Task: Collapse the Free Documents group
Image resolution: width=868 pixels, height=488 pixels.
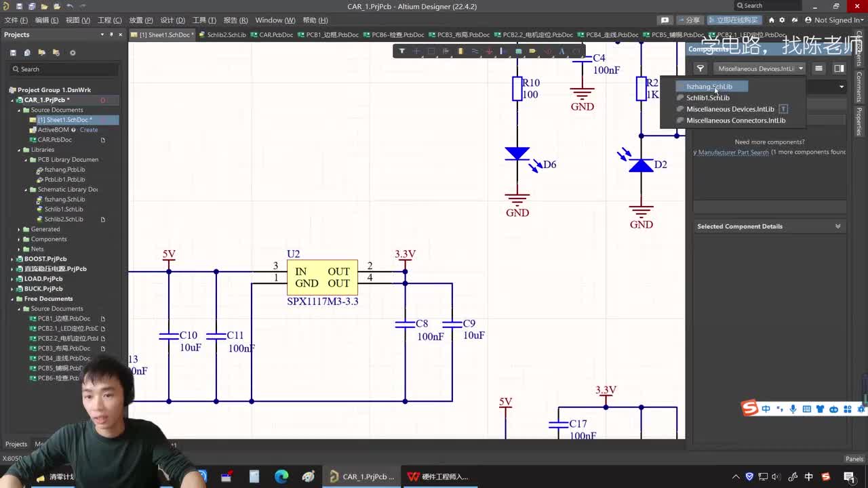Action: (x=12, y=299)
